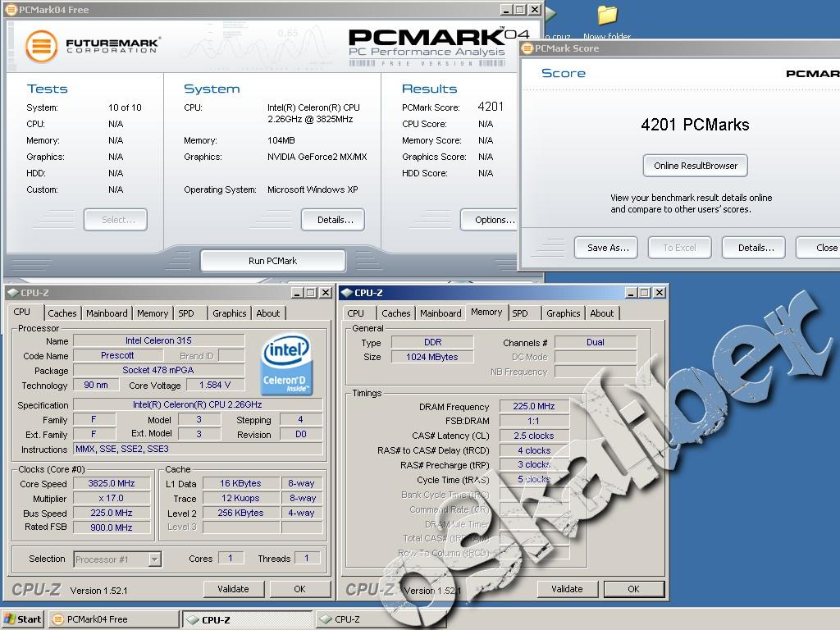Image resolution: width=840 pixels, height=630 pixels.
Task: Click the CAS# Latency value '2.5 clocks'
Action: (533, 436)
